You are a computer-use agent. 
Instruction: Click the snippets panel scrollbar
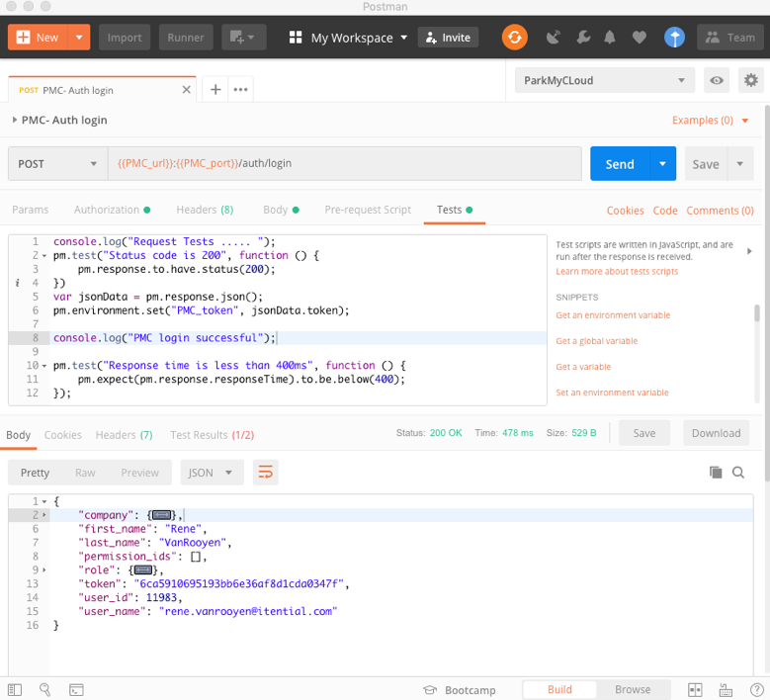pyautogui.click(x=757, y=312)
